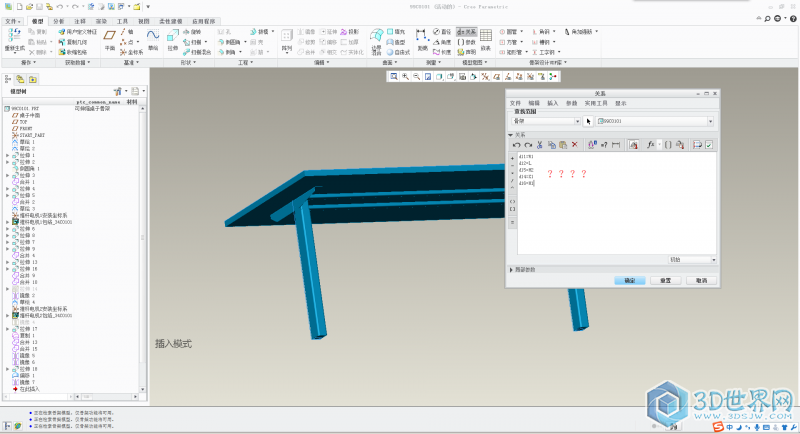Click Undo in the Relations dialog toolbar
The image size is (800, 434).
pos(516,145)
